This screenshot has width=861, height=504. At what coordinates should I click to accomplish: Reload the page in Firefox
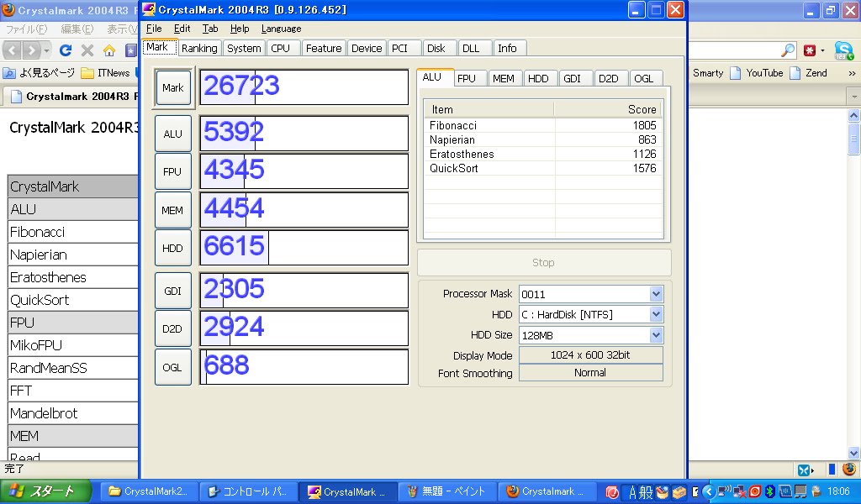[66, 50]
